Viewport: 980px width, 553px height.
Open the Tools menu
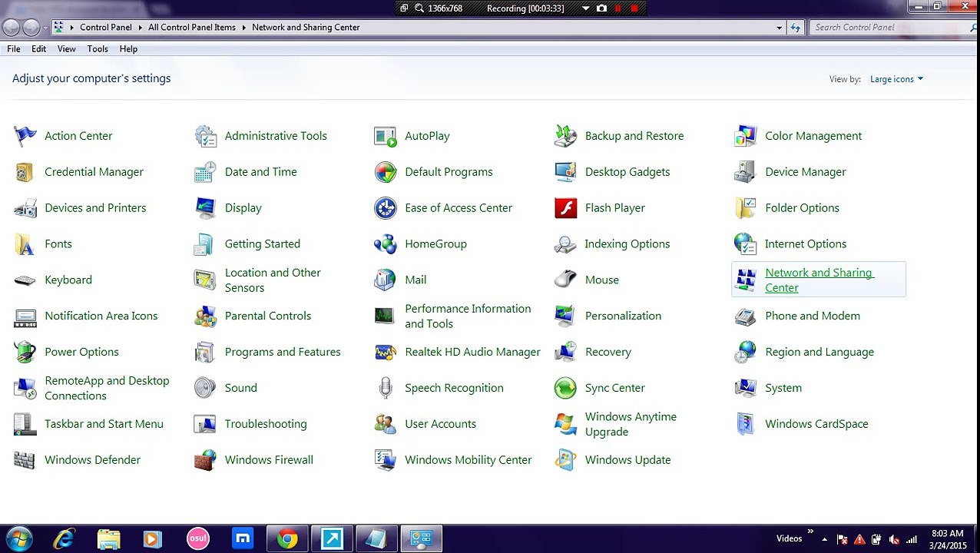tap(98, 49)
